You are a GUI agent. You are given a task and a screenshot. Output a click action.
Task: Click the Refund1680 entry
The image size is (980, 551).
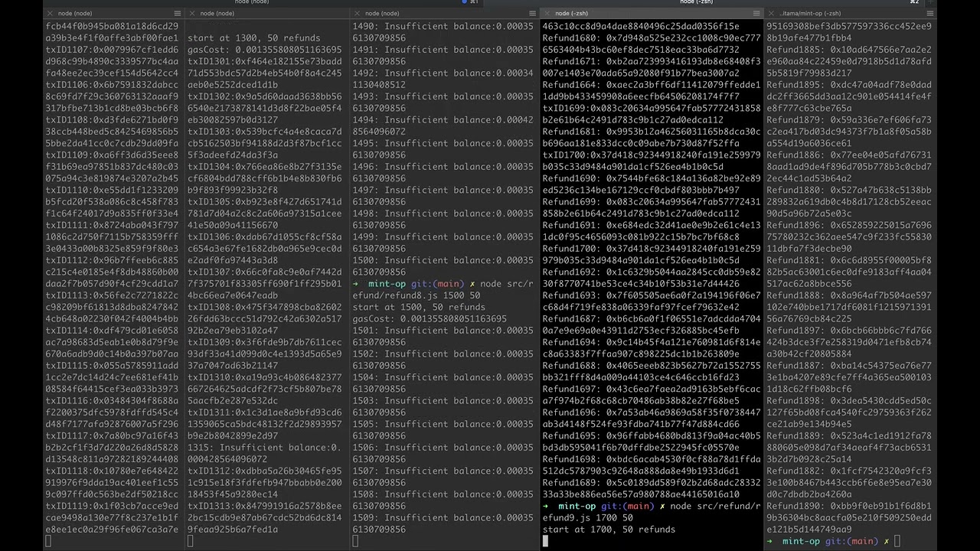[652, 44]
